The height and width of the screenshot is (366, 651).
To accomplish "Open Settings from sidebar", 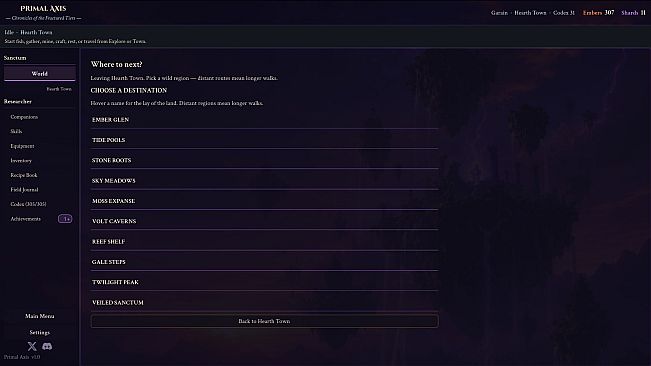I will pyautogui.click(x=40, y=332).
